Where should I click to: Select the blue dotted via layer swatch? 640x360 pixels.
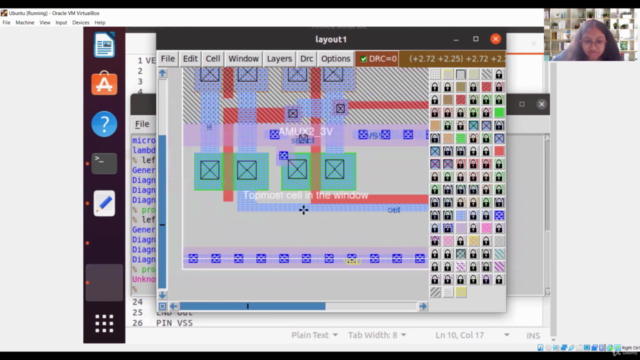coord(499,215)
